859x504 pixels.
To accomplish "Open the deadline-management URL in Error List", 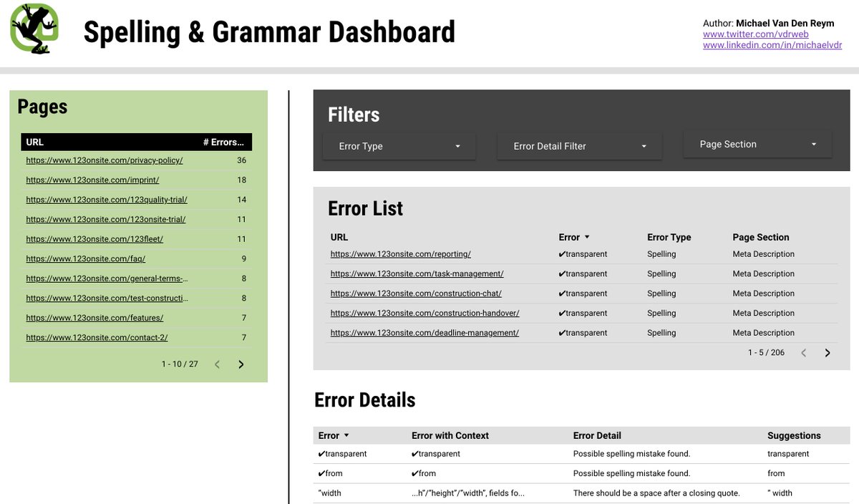I will [424, 333].
